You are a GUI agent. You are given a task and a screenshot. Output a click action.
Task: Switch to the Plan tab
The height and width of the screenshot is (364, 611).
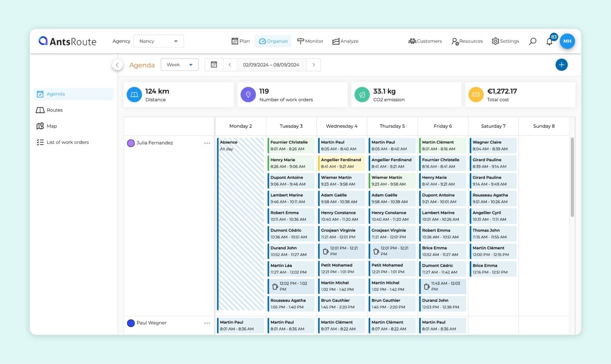(240, 41)
